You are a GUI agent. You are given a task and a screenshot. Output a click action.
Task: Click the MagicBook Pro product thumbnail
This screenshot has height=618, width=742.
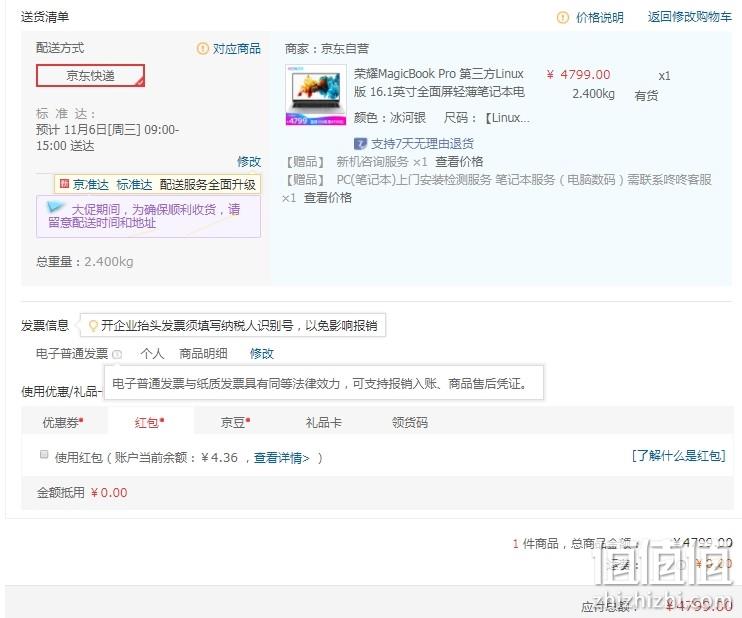(x=316, y=95)
